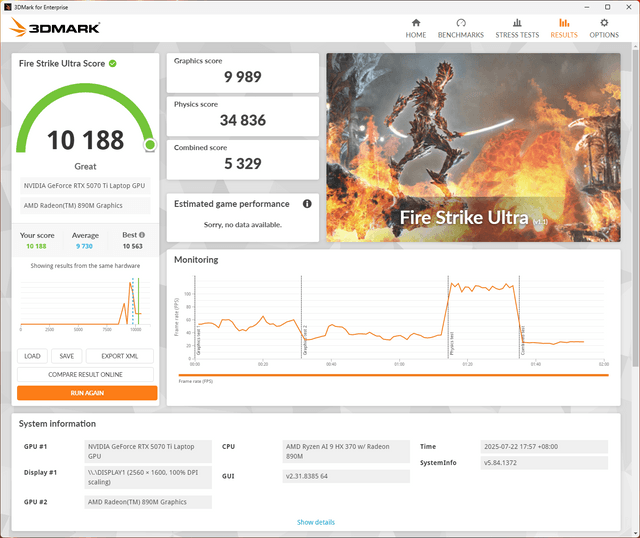Click the Average score 9 730

(84, 246)
